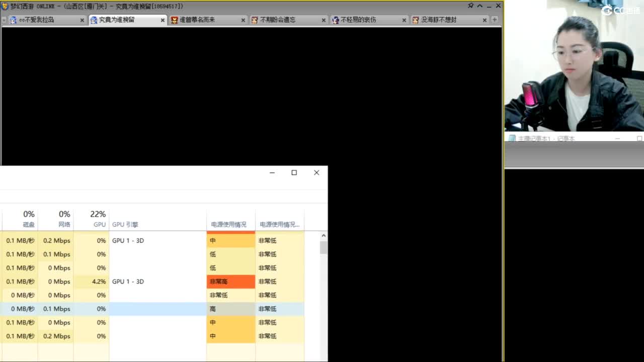Click the Notepad icon in 主播记事本1 title bar
Viewport: 644px width, 362px height.
(512, 138)
